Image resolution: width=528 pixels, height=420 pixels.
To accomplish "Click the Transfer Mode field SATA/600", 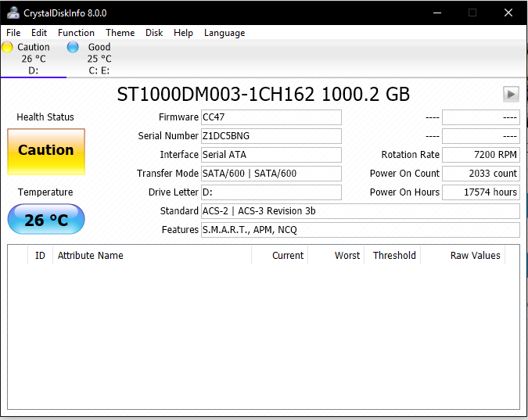I will (271, 174).
